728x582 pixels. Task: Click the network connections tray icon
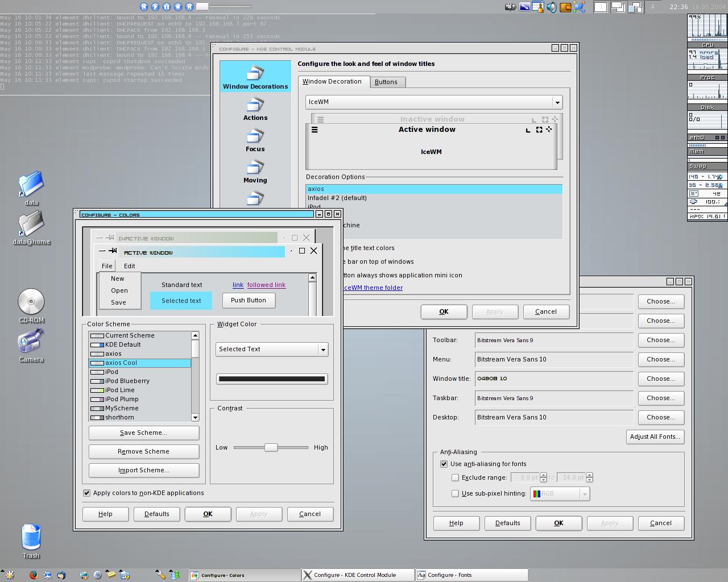click(x=579, y=7)
